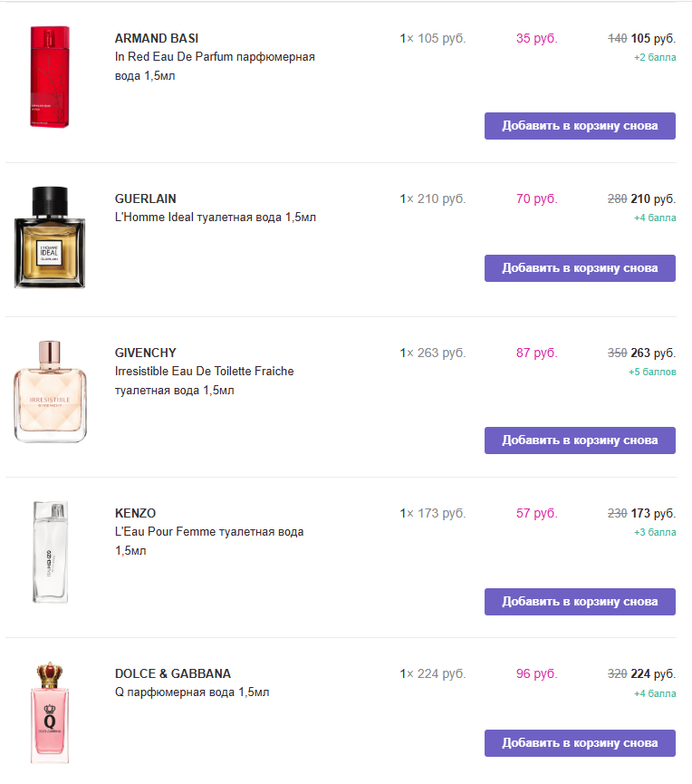Viewport: 692px width, 784px height.
Task: Click the Kenzo L'Eau Pour Femme bottle image
Action: point(50,551)
